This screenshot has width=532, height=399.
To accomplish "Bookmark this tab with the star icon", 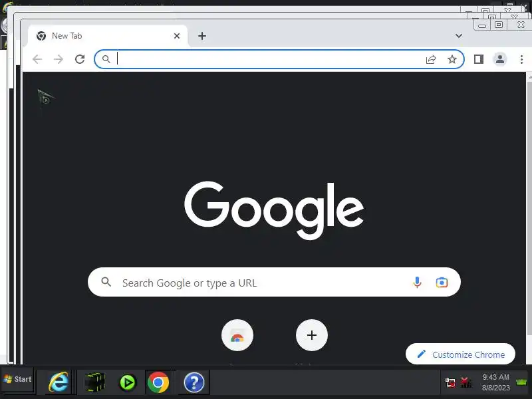I will click(x=452, y=59).
